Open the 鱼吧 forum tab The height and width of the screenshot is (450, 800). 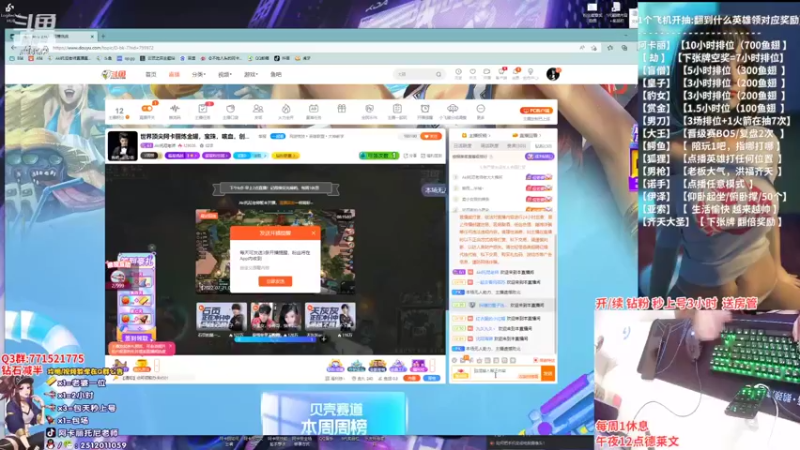point(276,74)
